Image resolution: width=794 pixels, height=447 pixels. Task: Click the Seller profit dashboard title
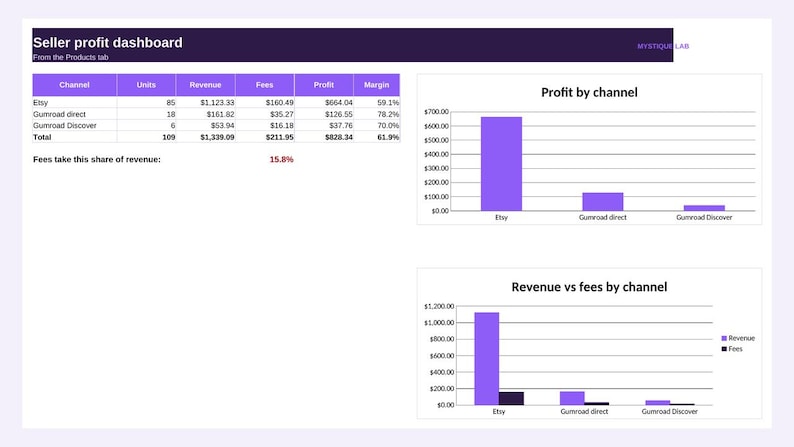[107, 43]
